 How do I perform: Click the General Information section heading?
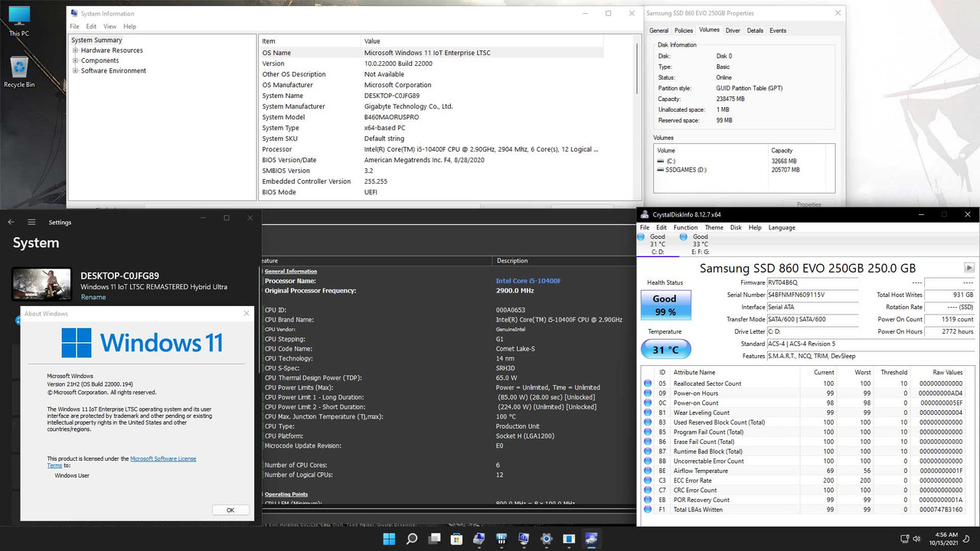point(291,271)
